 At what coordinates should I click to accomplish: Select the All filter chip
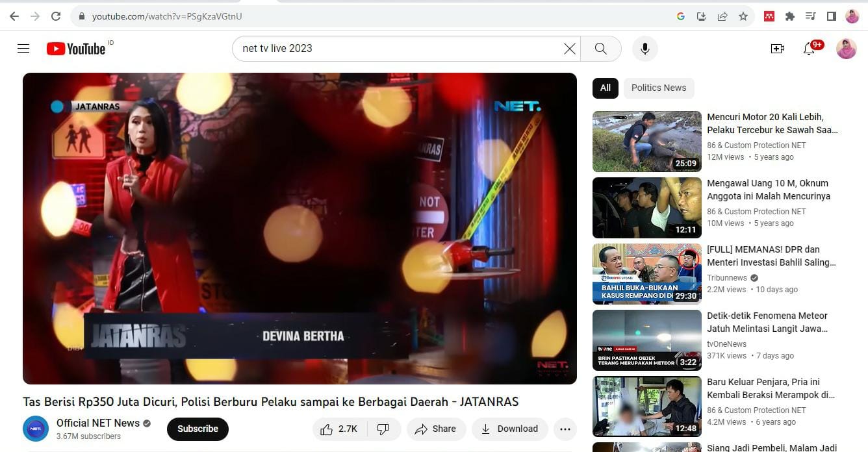[x=606, y=88]
